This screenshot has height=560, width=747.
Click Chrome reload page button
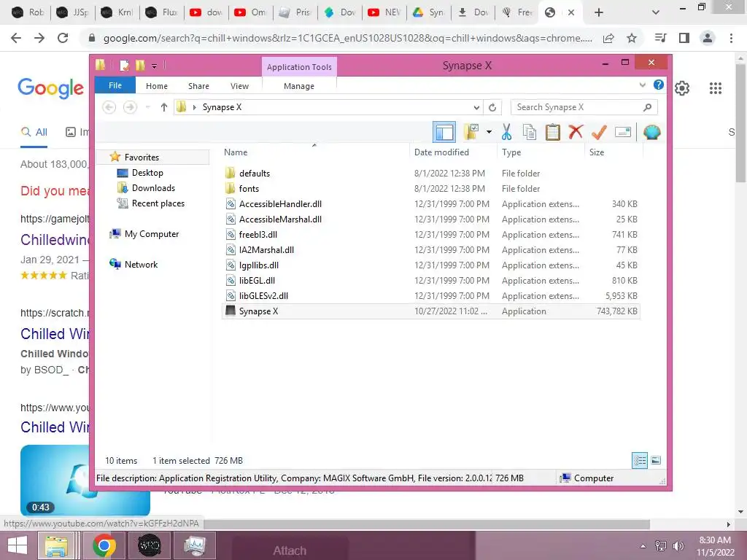pos(63,38)
